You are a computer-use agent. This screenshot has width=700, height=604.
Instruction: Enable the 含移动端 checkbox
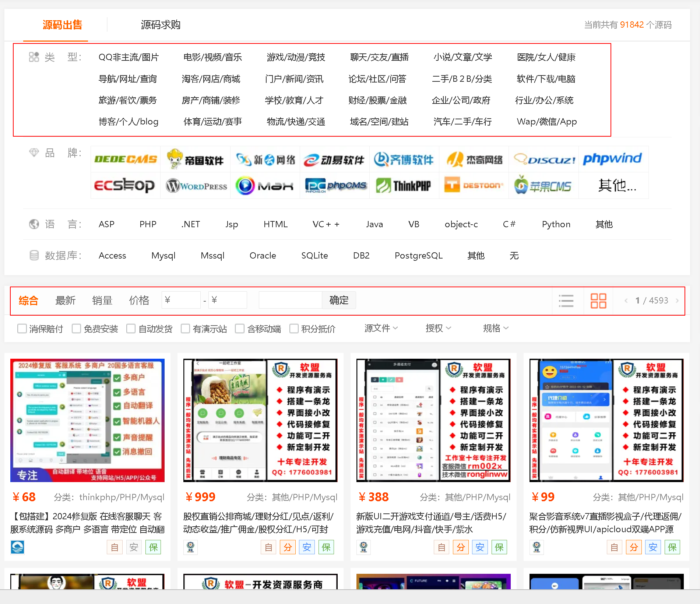240,329
